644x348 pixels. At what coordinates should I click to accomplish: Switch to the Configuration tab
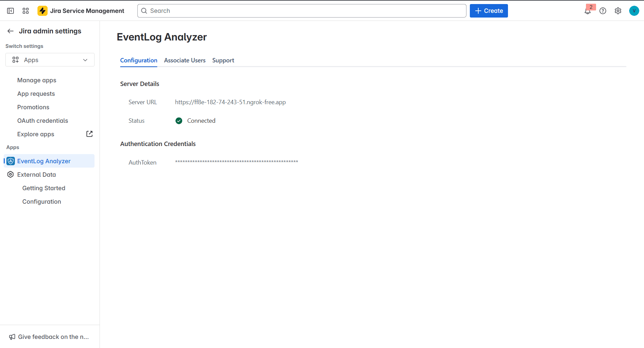139,60
